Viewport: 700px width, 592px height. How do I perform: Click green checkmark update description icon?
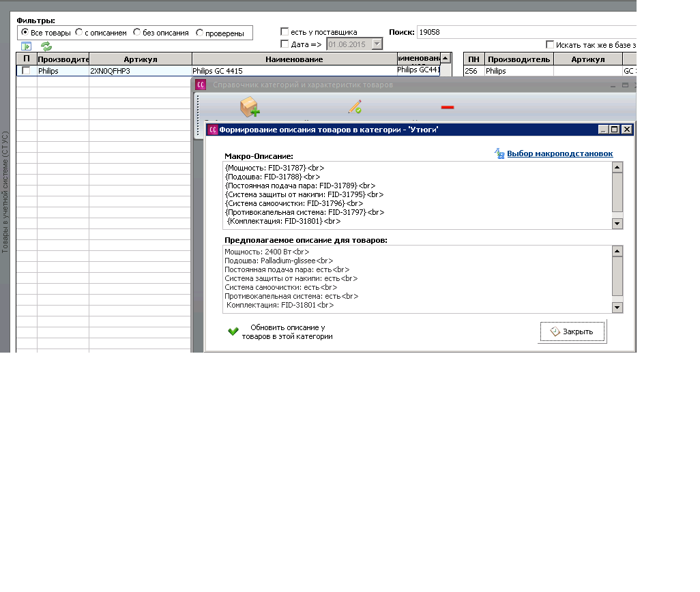coord(233,331)
